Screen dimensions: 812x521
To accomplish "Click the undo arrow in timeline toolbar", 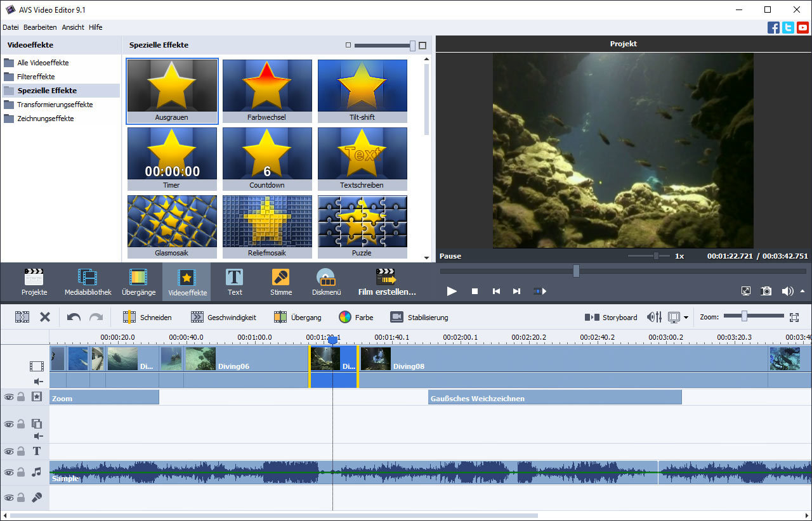I will coord(74,317).
